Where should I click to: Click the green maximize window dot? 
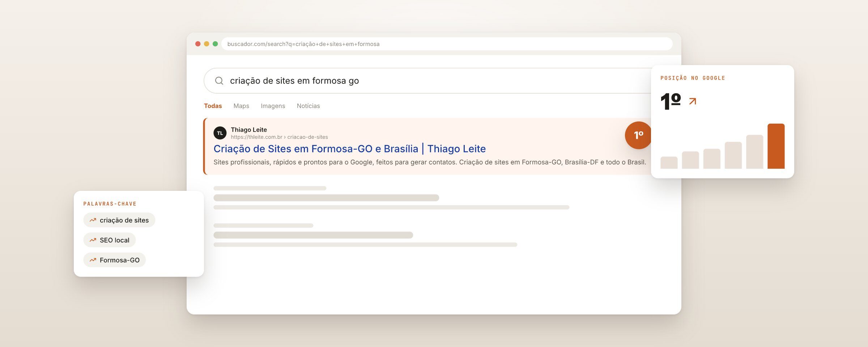(x=215, y=44)
